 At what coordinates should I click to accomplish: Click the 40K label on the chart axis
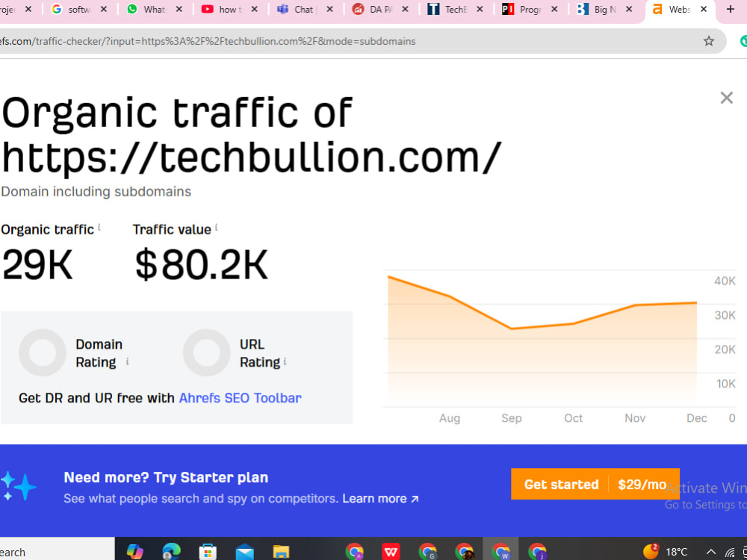coord(725,281)
